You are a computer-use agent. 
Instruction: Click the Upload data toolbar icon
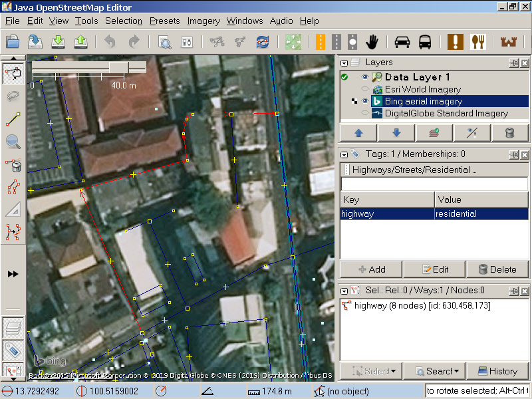(81, 42)
